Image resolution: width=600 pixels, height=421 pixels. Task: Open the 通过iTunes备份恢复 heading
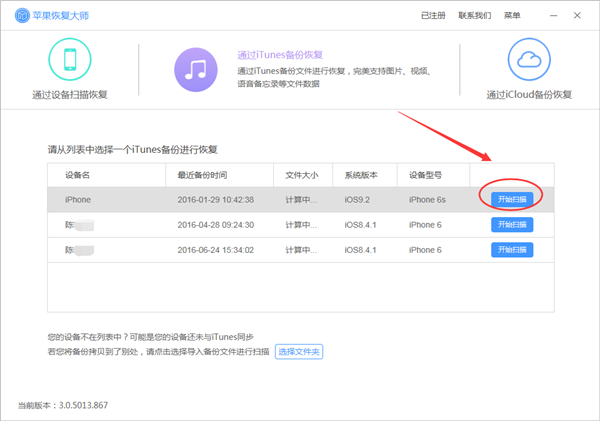(280, 55)
